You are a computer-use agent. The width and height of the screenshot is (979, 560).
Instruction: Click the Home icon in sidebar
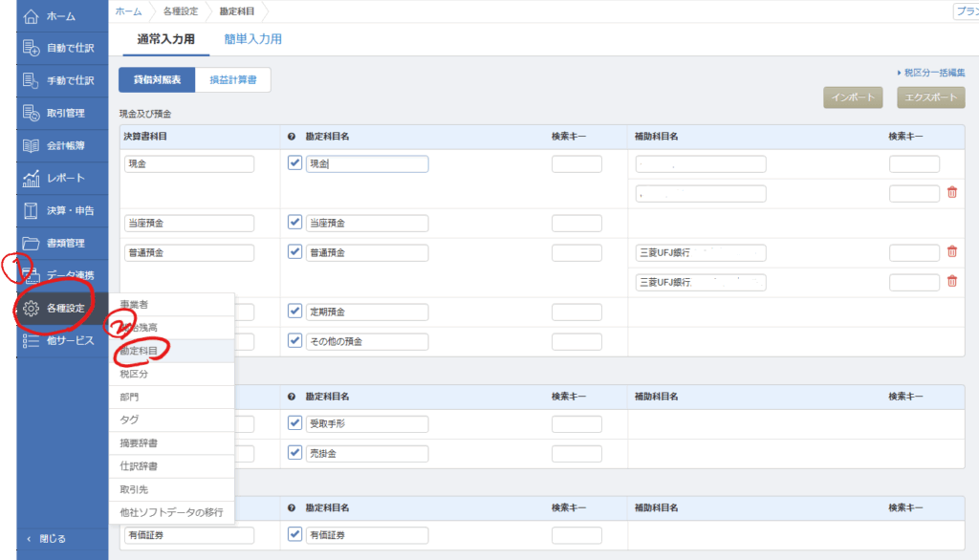coord(31,16)
